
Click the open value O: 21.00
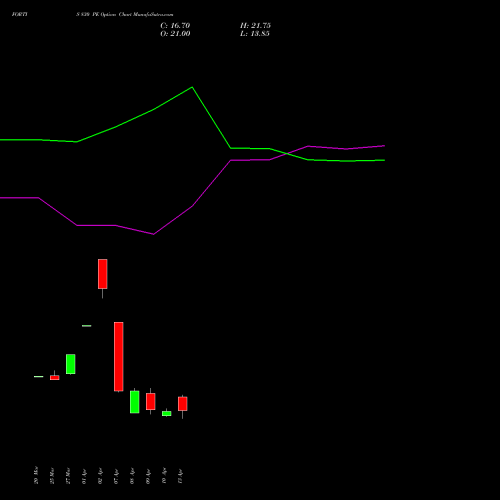click(175, 34)
